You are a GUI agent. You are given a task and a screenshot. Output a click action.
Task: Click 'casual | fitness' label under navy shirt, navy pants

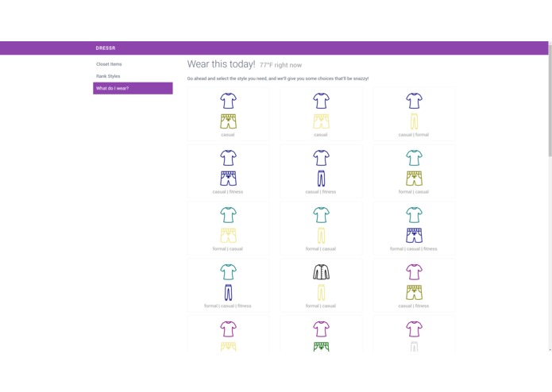(x=321, y=191)
